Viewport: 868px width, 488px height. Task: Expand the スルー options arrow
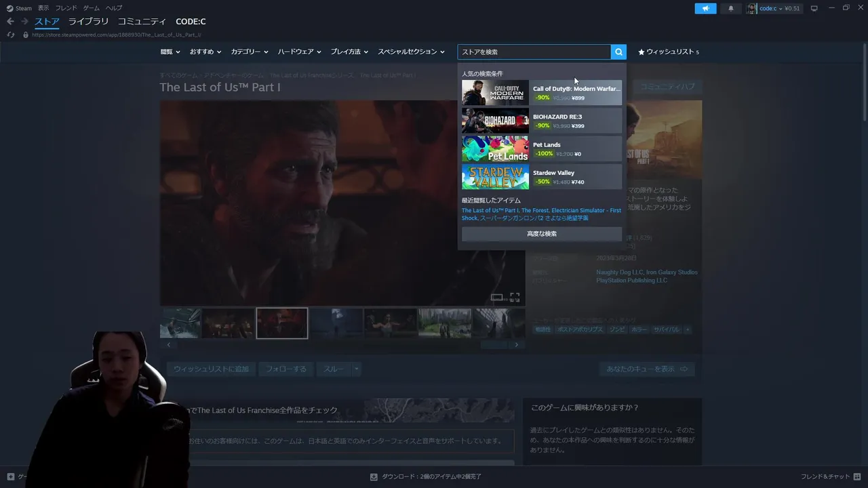356,369
